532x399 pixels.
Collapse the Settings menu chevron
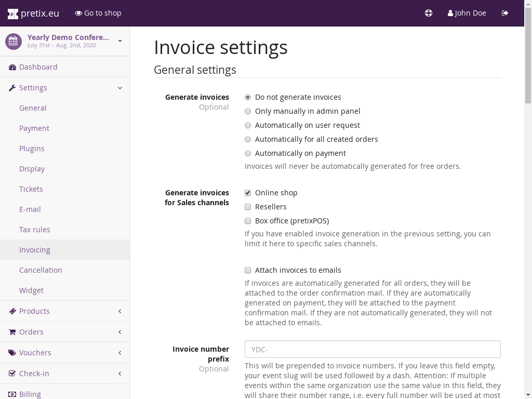click(x=120, y=88)
